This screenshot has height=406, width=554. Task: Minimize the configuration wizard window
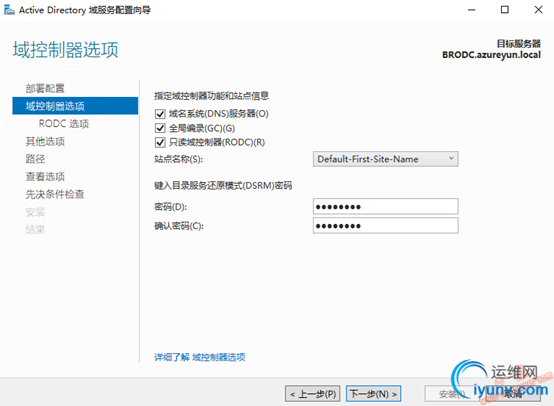click(472, 10)
